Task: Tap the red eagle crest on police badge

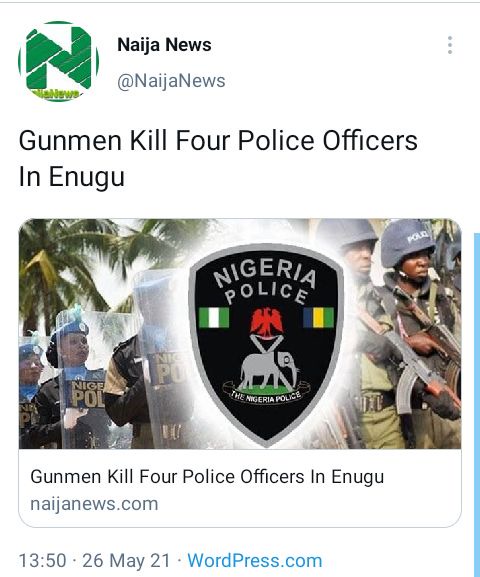Action: 267,322
